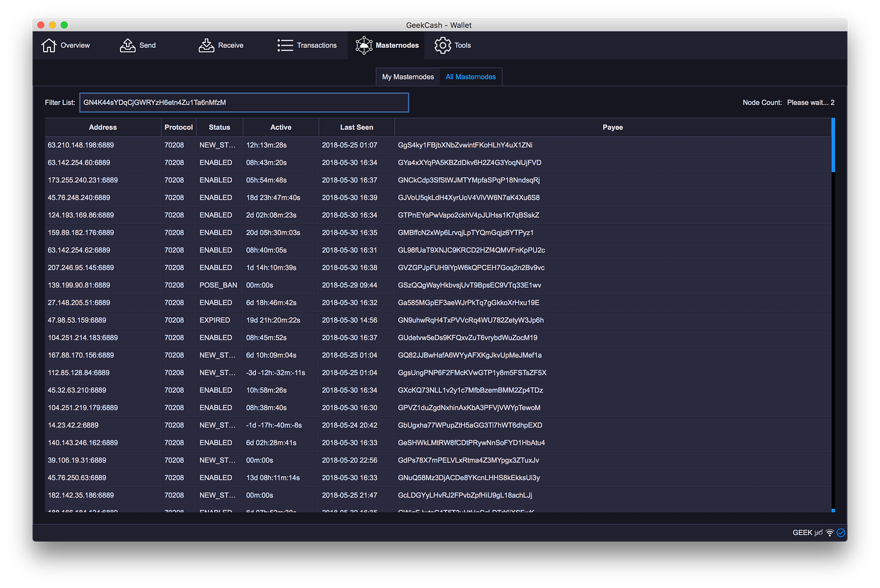Screen dimensions: 880x588
Task: Sort by the Payee column header
Action: (x=613, y=127)
